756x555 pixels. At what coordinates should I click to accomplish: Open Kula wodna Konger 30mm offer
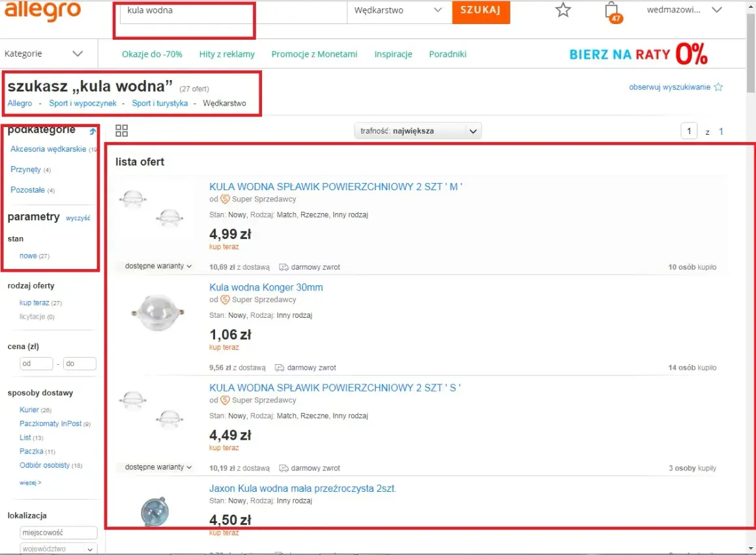pyautogui.click(x=266, y=288)
